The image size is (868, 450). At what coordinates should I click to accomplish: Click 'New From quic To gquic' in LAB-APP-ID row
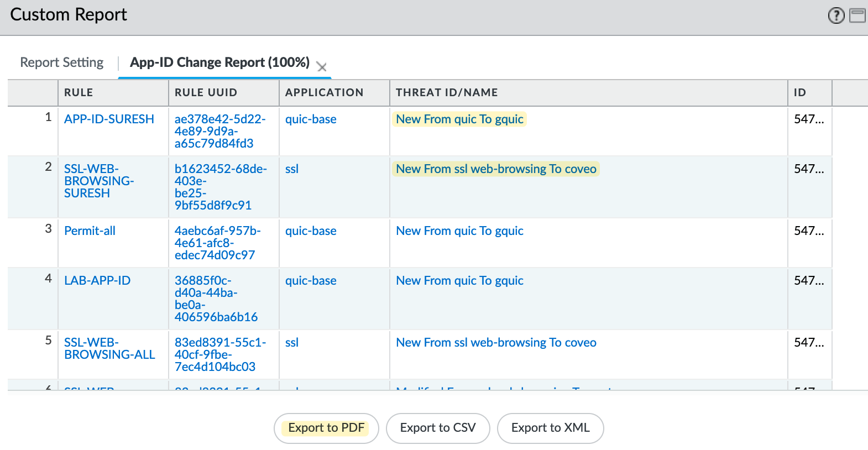pyautogui.click(x=459, y=281)
